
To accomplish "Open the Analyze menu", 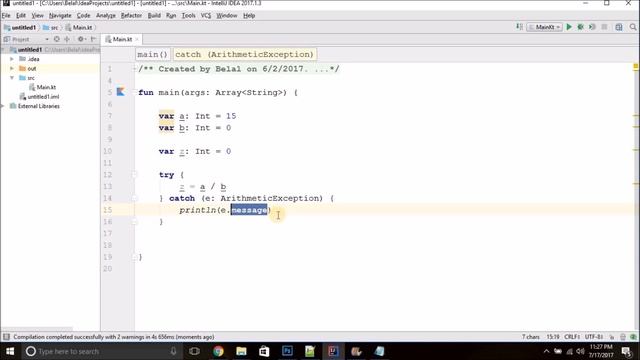I will pyautogui.click(x=106, y=16).
